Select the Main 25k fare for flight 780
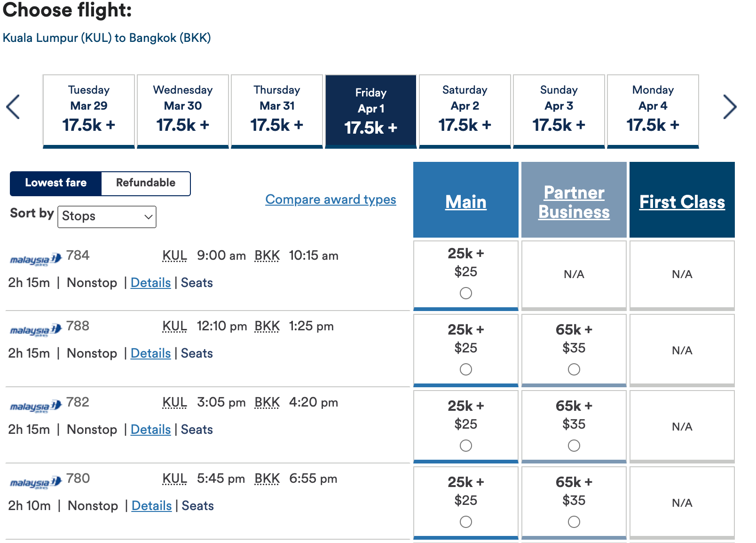The height and width of the screenshot is (543, 756). pos(465,522)
